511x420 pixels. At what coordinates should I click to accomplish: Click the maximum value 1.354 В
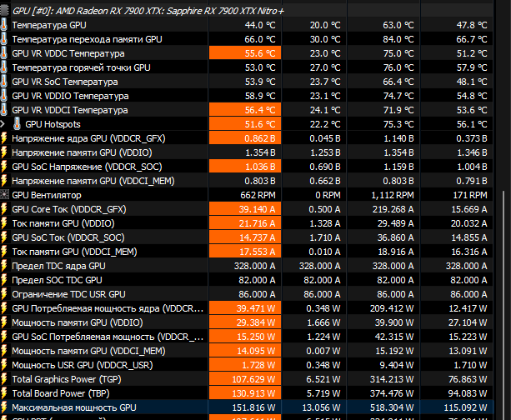(398, 152)
